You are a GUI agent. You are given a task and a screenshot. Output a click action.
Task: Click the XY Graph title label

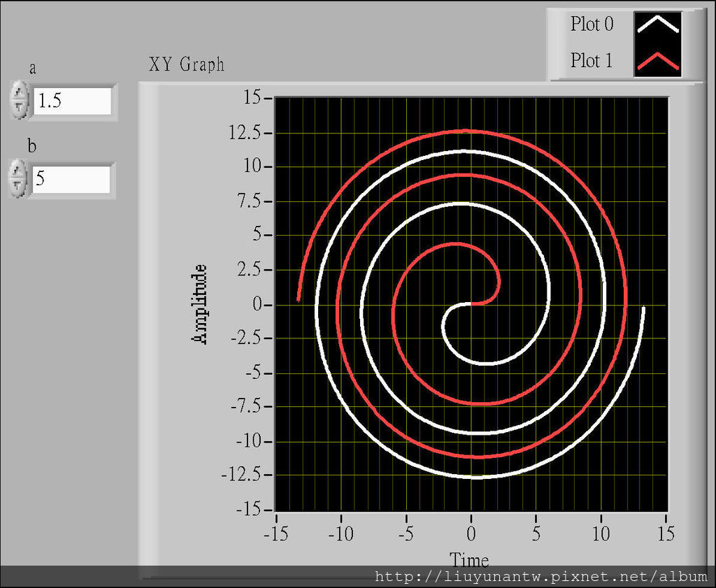pos(187,64)
